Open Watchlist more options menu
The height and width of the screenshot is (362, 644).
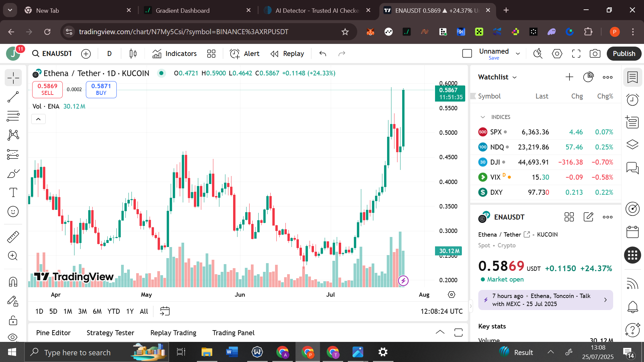point(607,77)
